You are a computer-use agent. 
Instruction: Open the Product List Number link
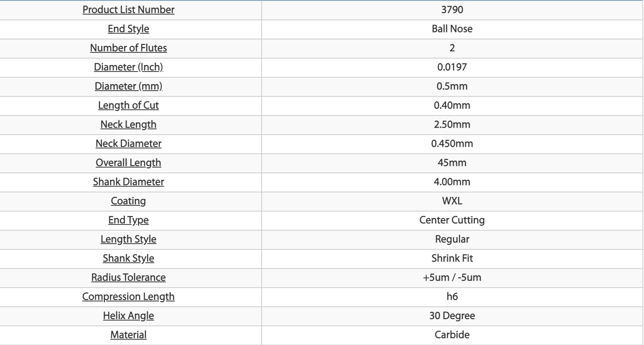[x=128, y=10]
